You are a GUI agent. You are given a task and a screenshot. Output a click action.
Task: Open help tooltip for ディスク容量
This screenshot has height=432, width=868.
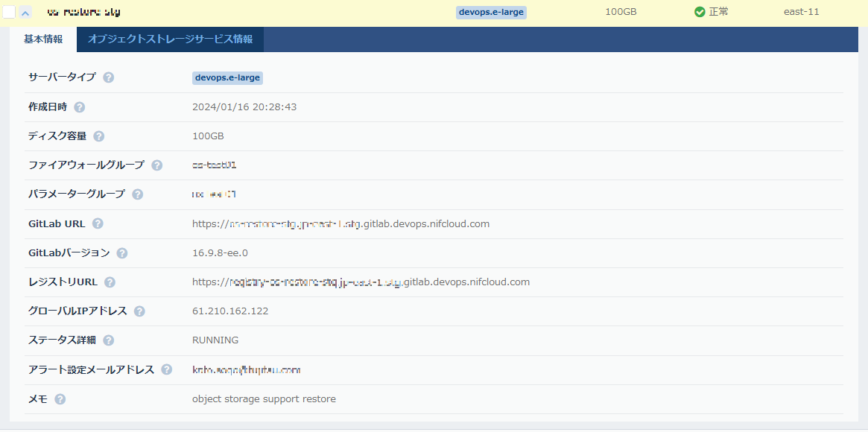pos(99,136)
